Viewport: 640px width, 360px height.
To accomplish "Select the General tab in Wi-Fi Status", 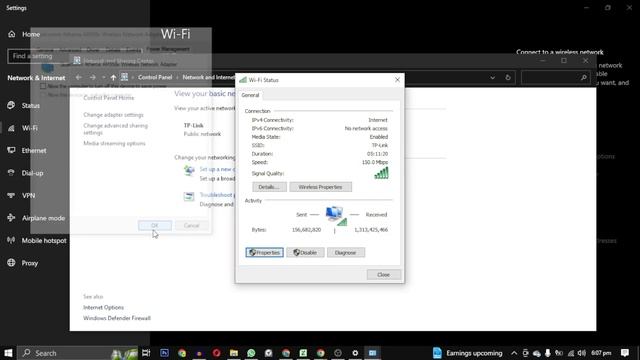I will point(250,95).
